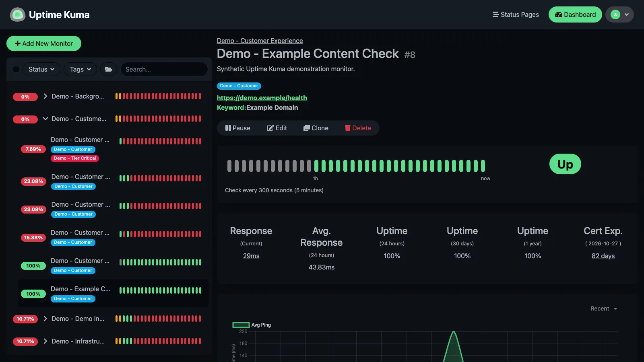Image resolution: width=644 pixels, height=362 pixels.
Task: Open the https://demo.example/health link
Action: click(x=262, y=98)
